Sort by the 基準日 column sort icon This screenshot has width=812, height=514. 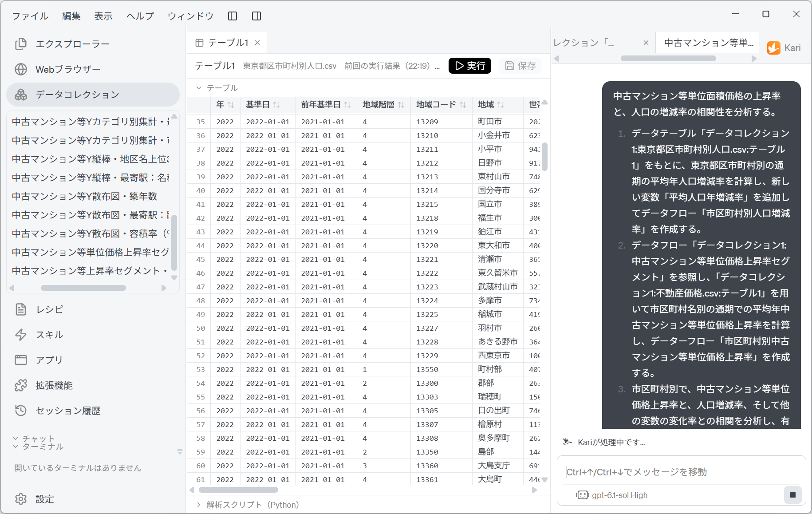pos(276,105)
